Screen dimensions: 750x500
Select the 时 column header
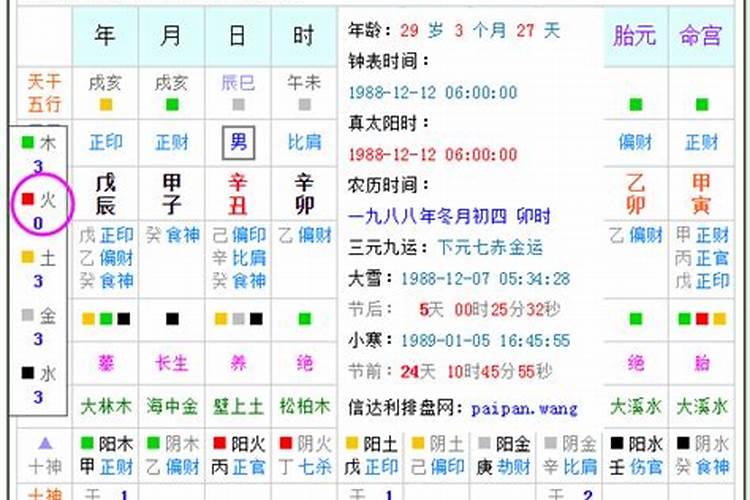pyautogui.click(x=304, y=35)
